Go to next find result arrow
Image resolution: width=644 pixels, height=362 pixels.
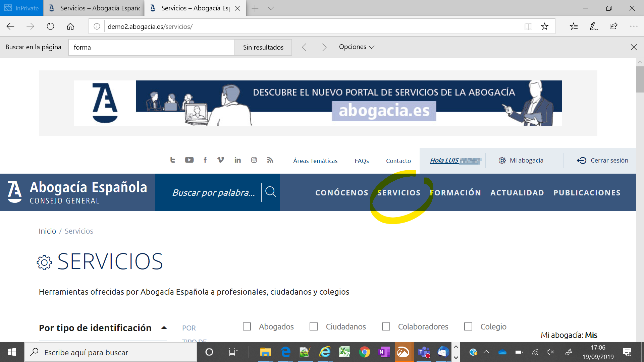point(324,47)
